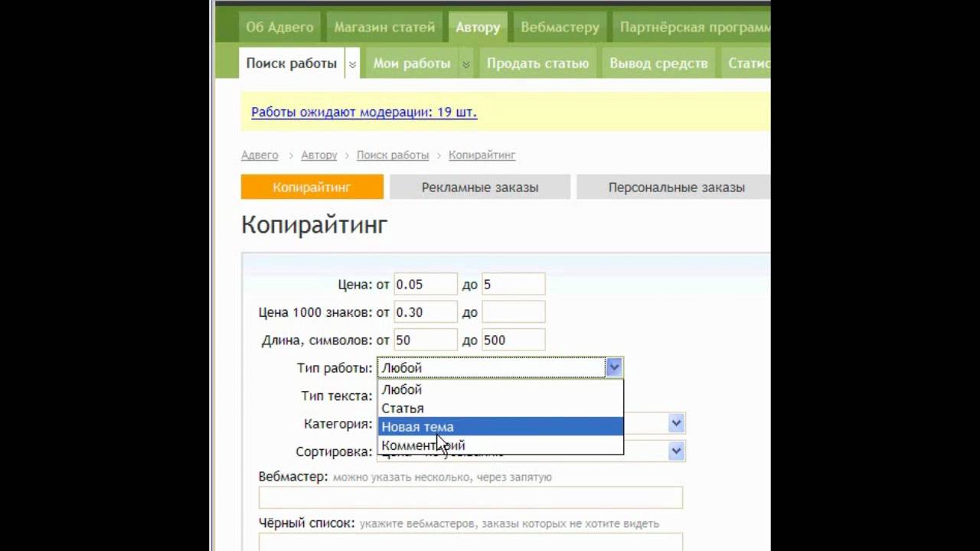Select the orange Копирайтинг orders tab
Screen dimensions: 980x551
(x=312, y=187)
